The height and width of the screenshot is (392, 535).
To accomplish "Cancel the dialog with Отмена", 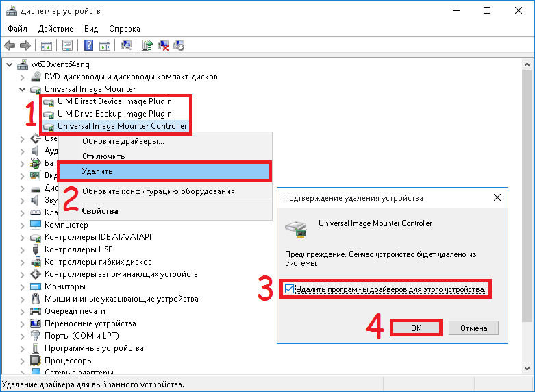I will (x=473, y=328).
